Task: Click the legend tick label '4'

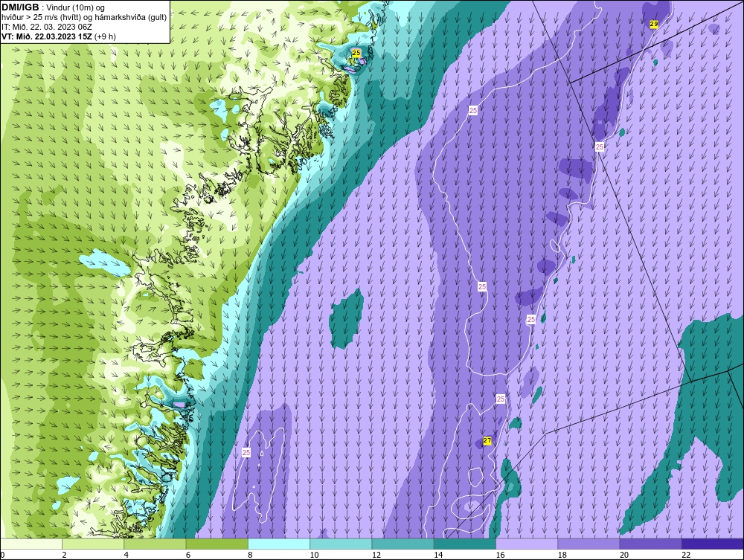Action: point(126,555)
